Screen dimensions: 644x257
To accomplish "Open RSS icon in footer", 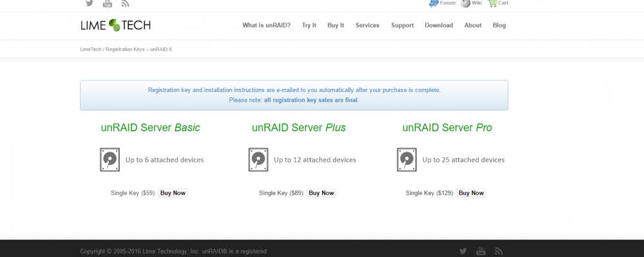I will (498, 251).
